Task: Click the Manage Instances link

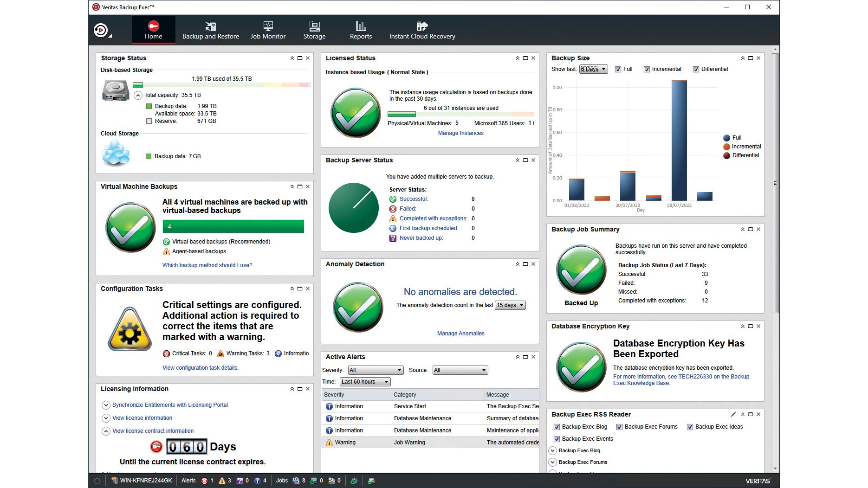Action: (461, 133)
